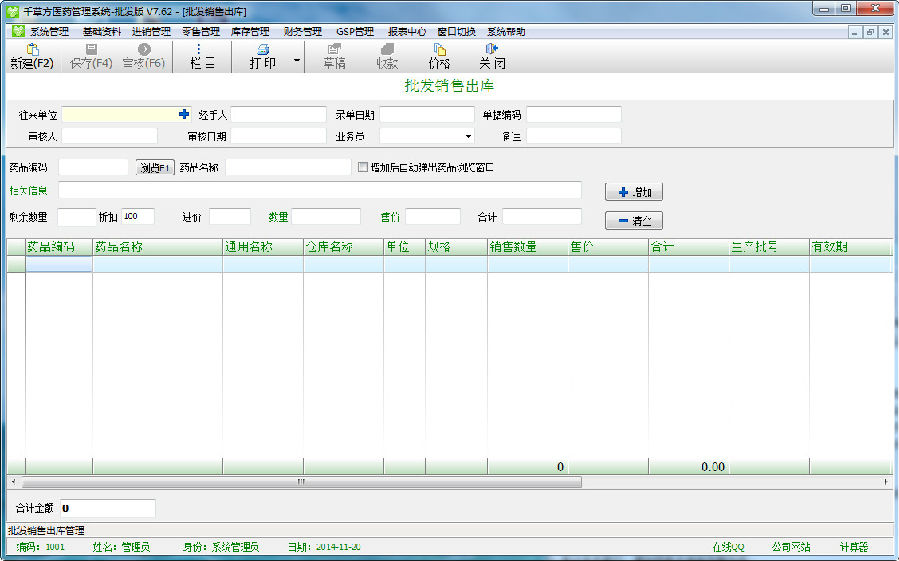Open the 财务管理 menu
899x561 pixels.
[x=303, y=32]
